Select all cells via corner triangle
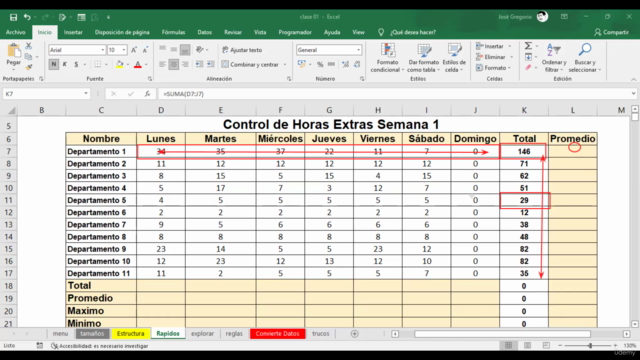 [11, 110]
